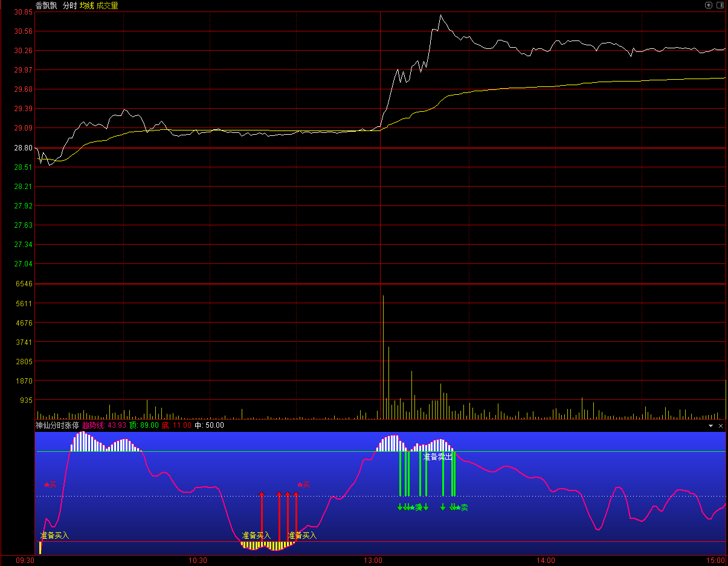Click the 准备买入 label above the opening yellow bar
The image size is (728, 566).
coord(55,535)
